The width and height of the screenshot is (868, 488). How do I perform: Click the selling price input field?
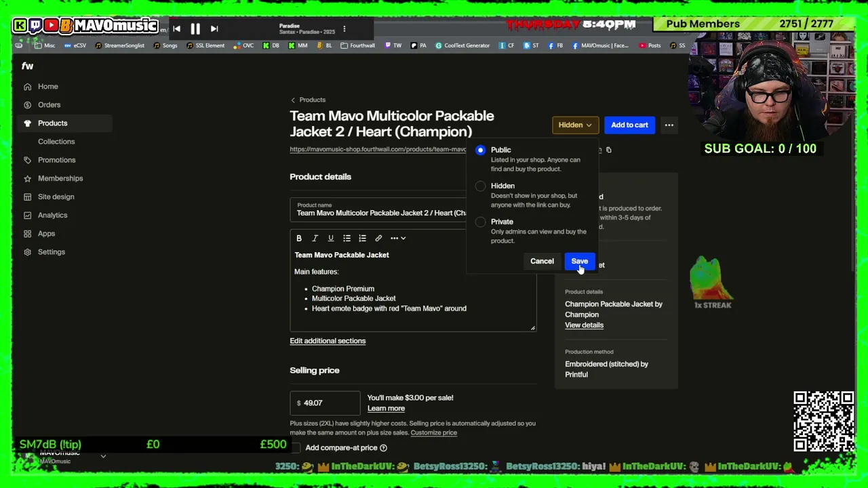tap(325, 403)
